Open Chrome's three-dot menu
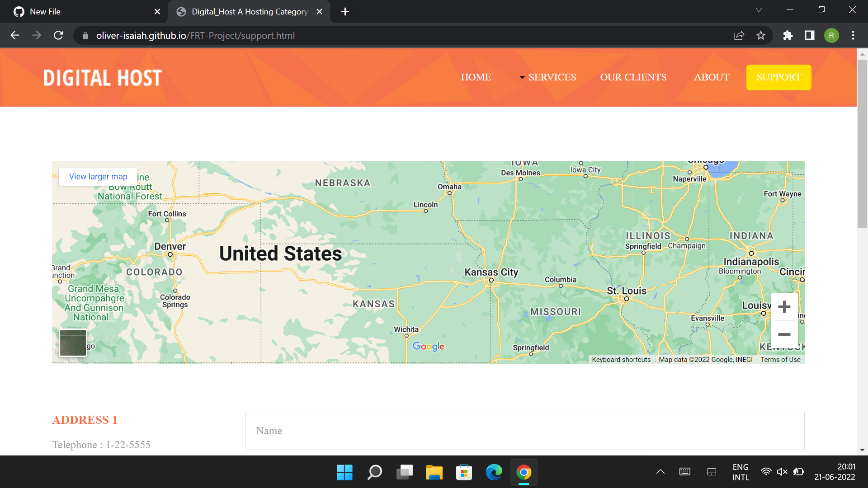Screen dimensions: 868x488 pyautogui.click(x=853, y=35)
